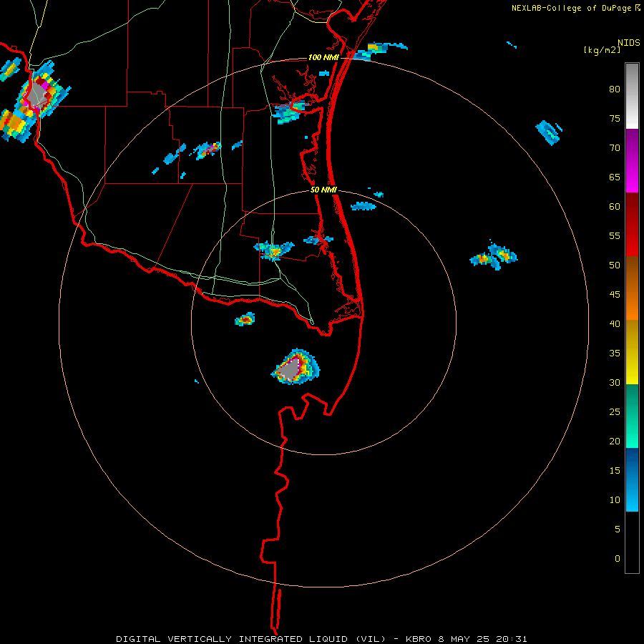644x644 pixels.
Task: Pick the purple-magenta segment of color bar
Action: pyautogui.click(x=632, y=160)
